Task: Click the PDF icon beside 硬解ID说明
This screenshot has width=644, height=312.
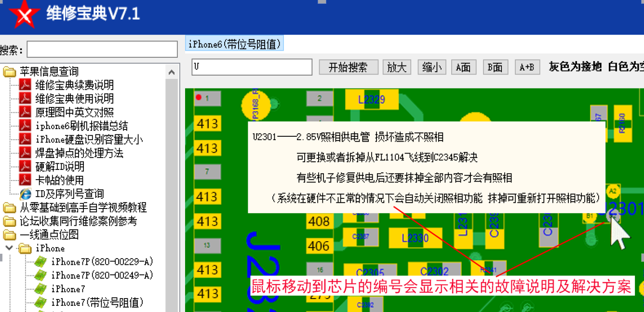Action: (25, 167)
